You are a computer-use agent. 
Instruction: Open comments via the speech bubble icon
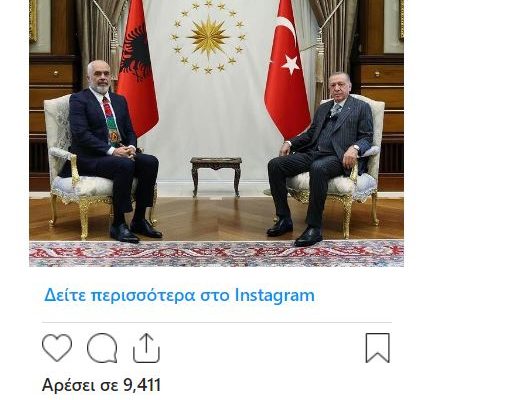102,348
